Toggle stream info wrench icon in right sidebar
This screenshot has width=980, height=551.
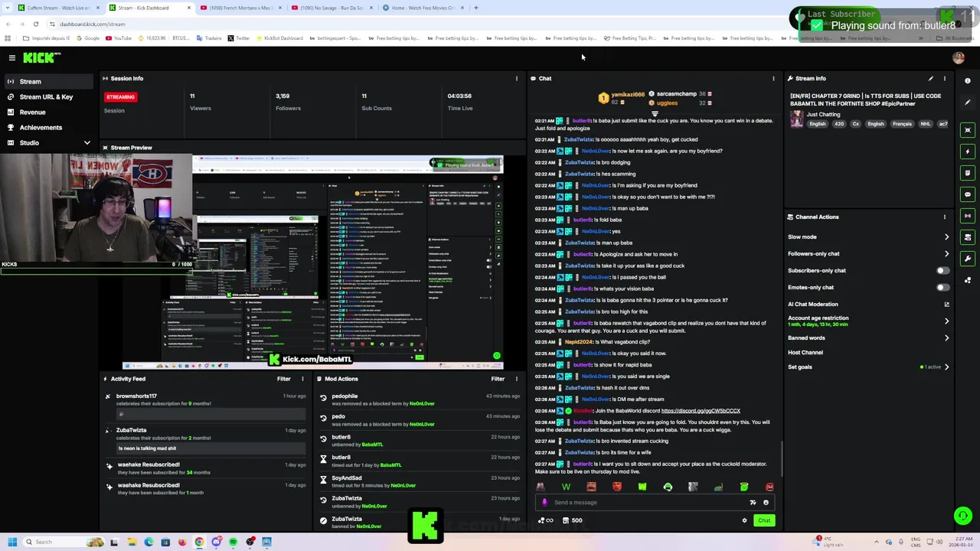point(968,258)
